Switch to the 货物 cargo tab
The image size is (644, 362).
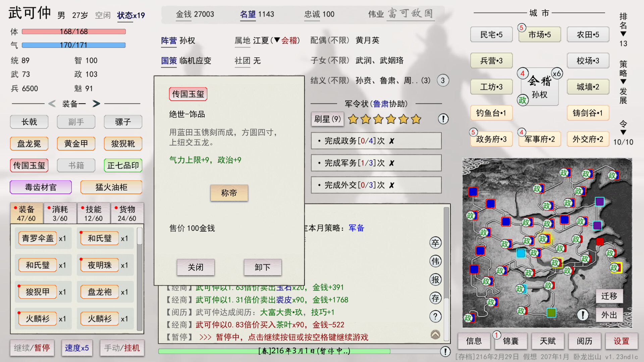click(x=127, y=213)
